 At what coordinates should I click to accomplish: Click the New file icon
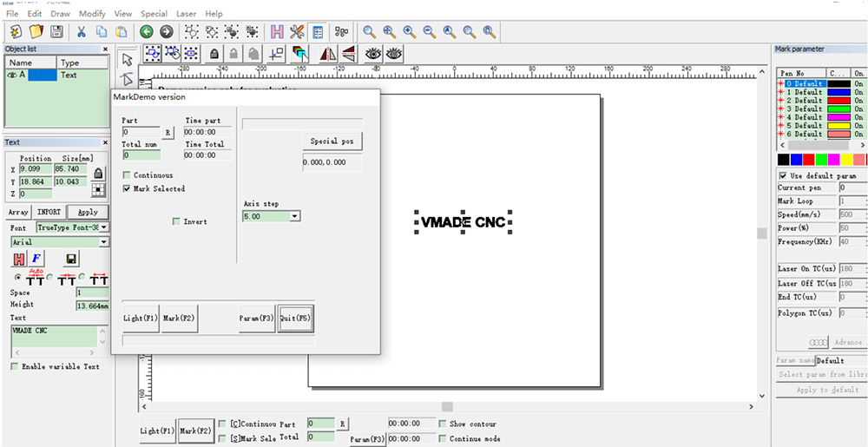pyautogui.click(x=16, y=31)
